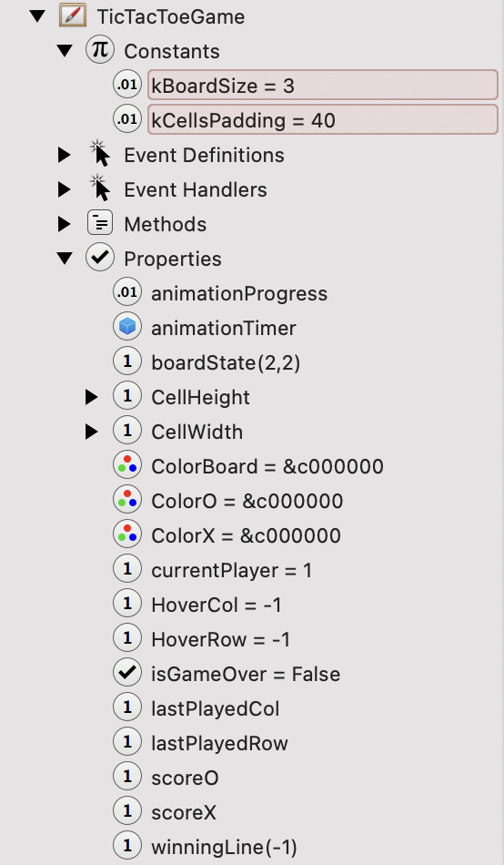Click the cursor icon next to Event Handlers
The height and width of the screenshot is (865, 504).
tap(100, 188)
